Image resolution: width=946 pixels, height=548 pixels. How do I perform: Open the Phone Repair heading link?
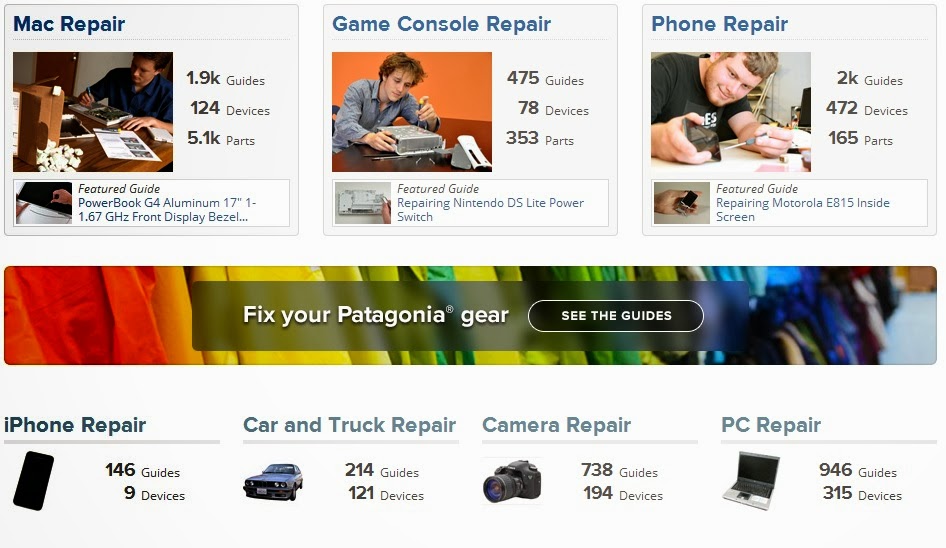pos(719,24)
